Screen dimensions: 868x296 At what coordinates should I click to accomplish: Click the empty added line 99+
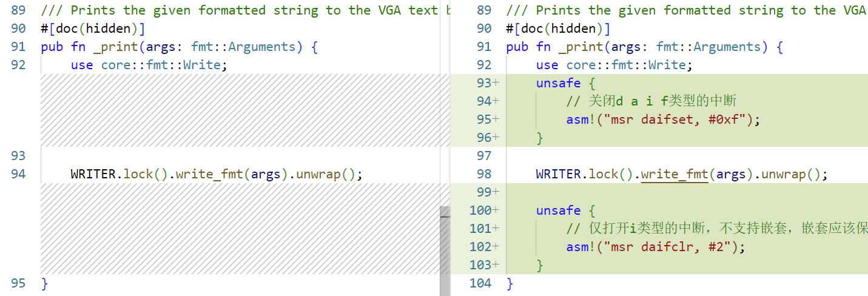pos(667,192)
